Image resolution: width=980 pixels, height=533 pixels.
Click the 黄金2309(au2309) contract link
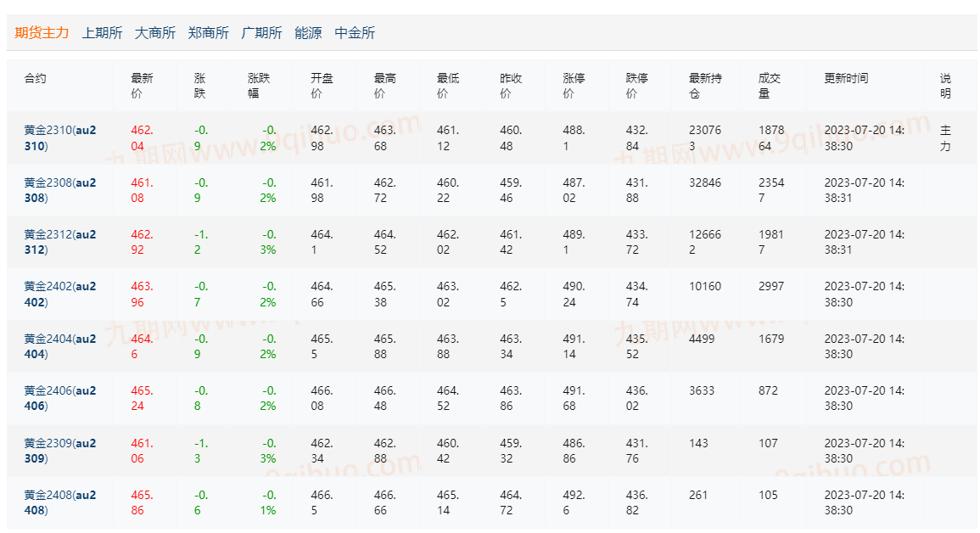(60, 451)
